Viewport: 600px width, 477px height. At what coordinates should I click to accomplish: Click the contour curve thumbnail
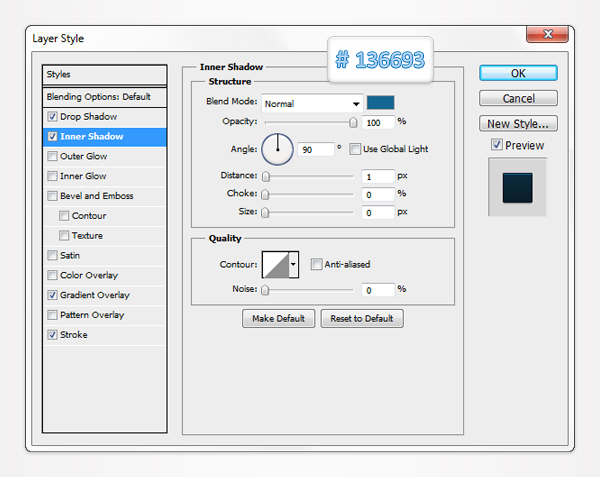click(274, 265)
